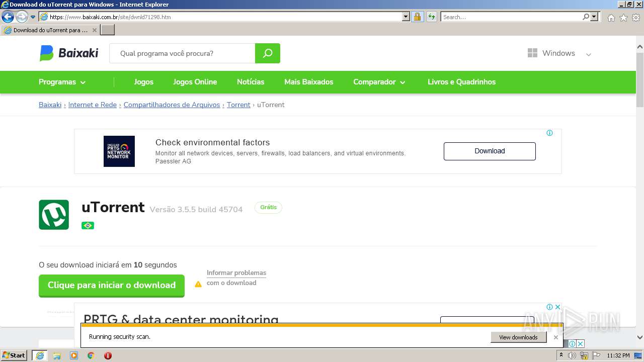Open the IE Tools gear icon
This screenshot has height=362, width=644.
pos(636,18)
